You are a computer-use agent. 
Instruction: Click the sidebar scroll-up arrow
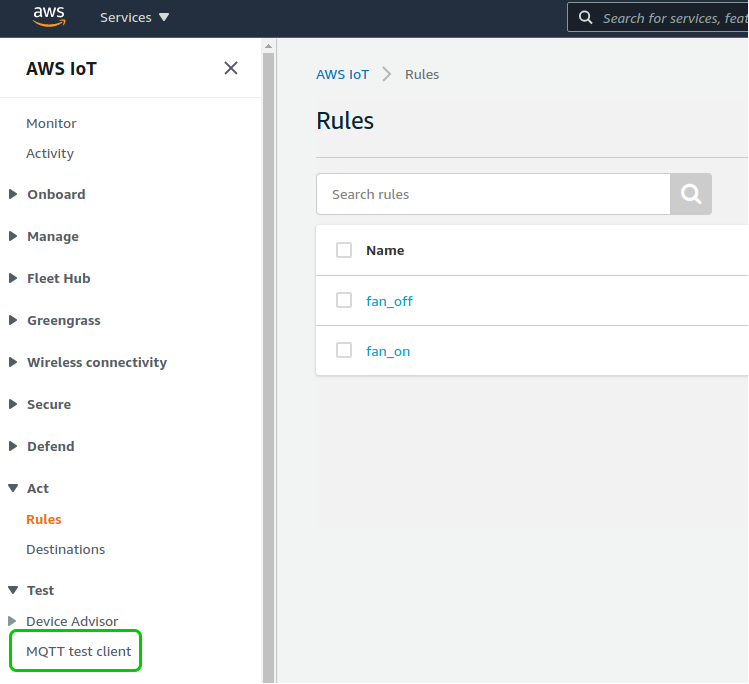pyautogui.click(x=268, y=46)
